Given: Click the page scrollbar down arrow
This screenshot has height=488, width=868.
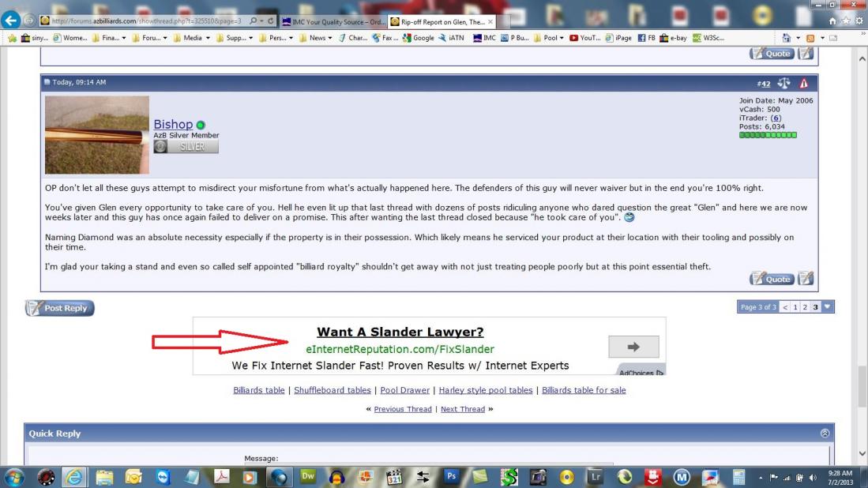Looking at the screenshot, I should click(x=861, y=454).
